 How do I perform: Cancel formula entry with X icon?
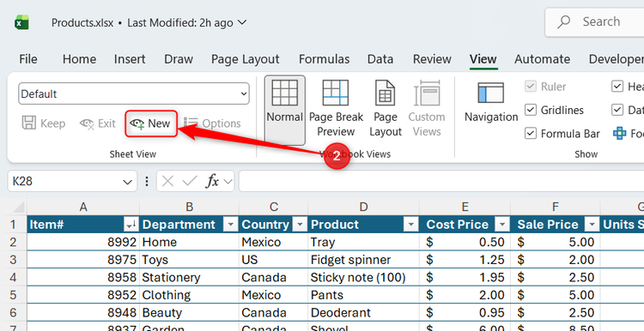(x=167, y=181)
